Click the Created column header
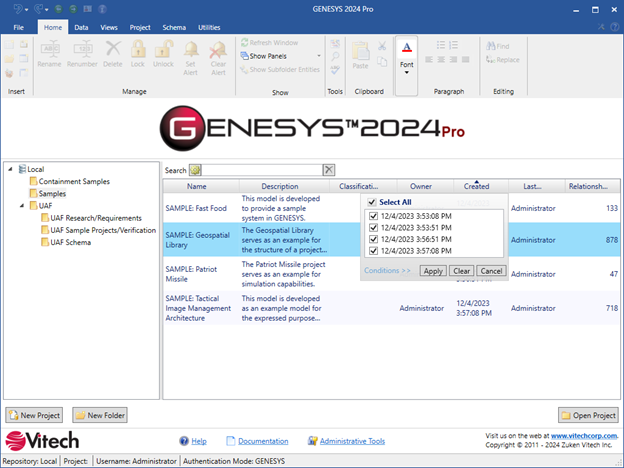This screenshot has height=468, width=624. [476, 186]
